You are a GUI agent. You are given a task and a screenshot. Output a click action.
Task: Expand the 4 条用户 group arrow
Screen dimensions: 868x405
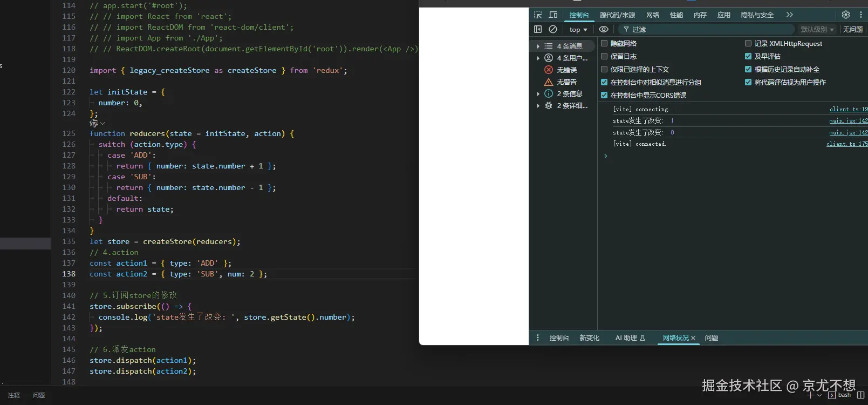(538, 58)
